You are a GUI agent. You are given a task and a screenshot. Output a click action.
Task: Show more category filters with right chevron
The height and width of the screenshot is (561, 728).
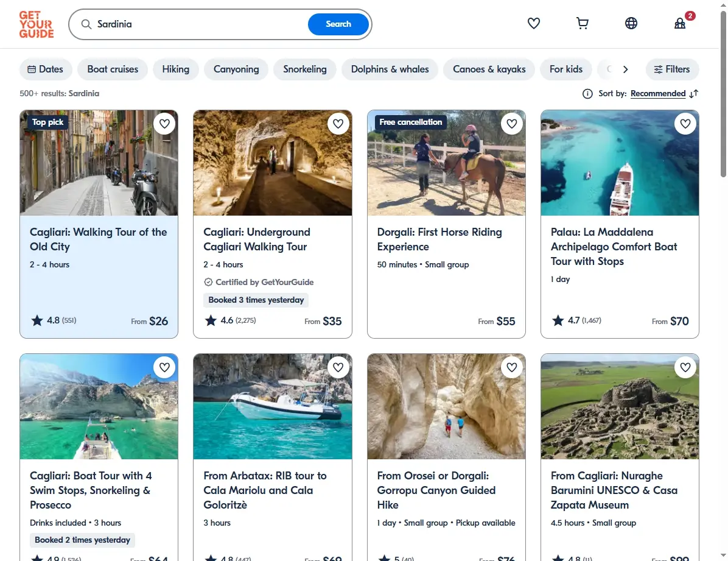pos(625,69)
